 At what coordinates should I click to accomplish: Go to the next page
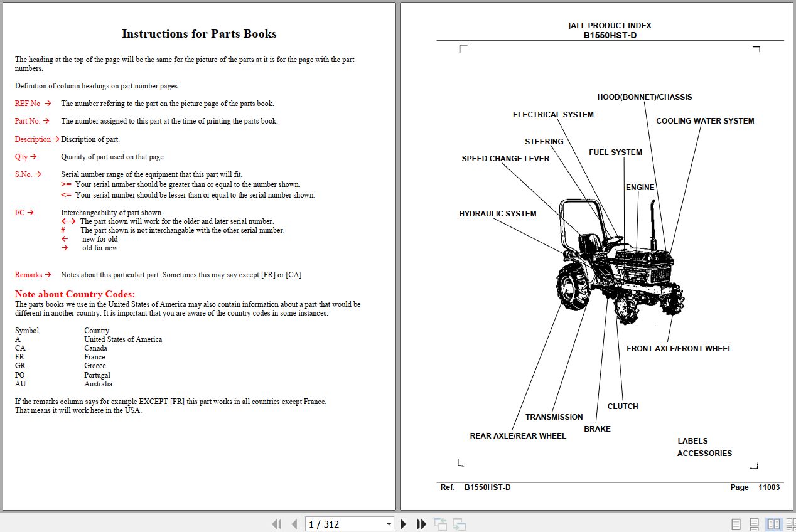click(x=404, y=524)
